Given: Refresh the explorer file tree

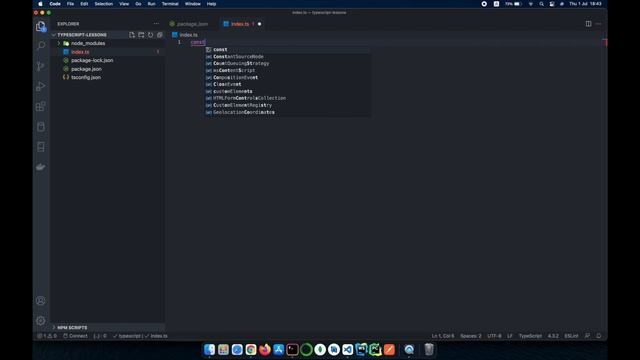Looking at the screenshot, I should click(151, 35).
